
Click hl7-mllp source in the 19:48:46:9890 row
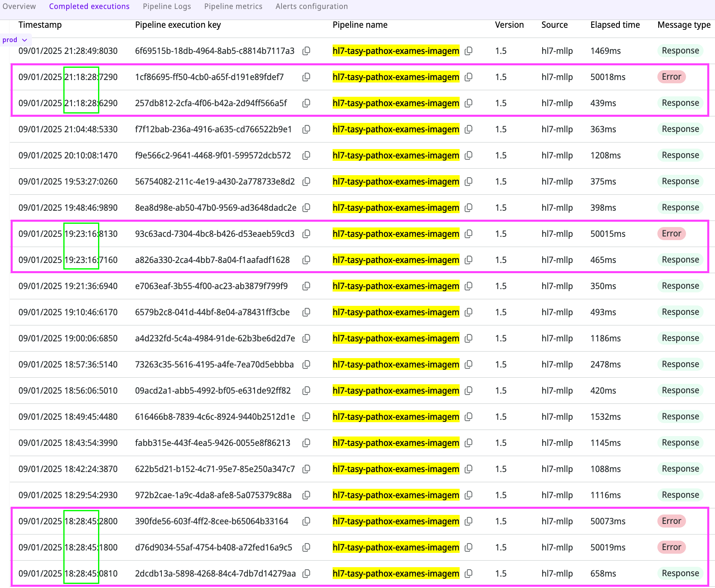557,208
